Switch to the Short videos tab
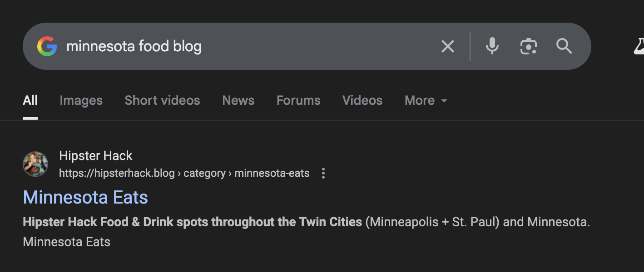This screenshot has height=272, width=644. point(162,100)
